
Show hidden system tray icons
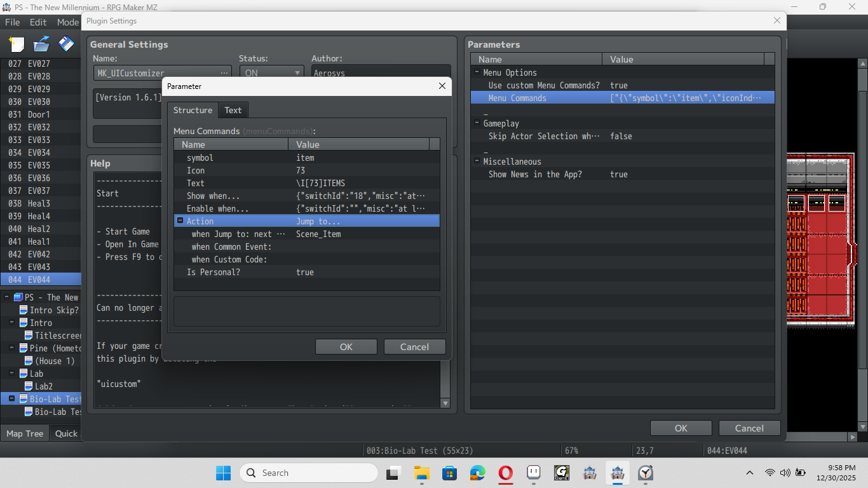750,473
